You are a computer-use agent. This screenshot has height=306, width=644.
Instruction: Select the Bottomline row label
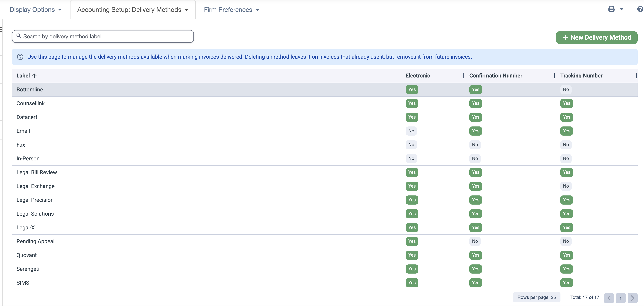point(30,89)
